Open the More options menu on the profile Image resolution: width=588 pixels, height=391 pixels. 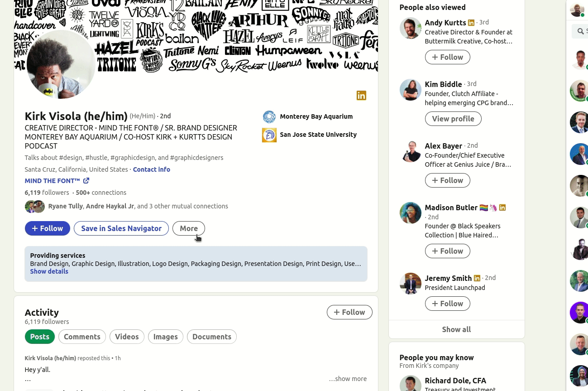189,228
